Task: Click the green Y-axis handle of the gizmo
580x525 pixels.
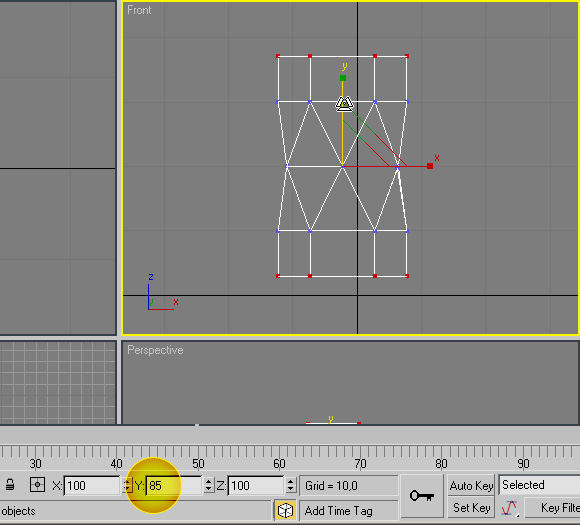Action: click(343, 78)
